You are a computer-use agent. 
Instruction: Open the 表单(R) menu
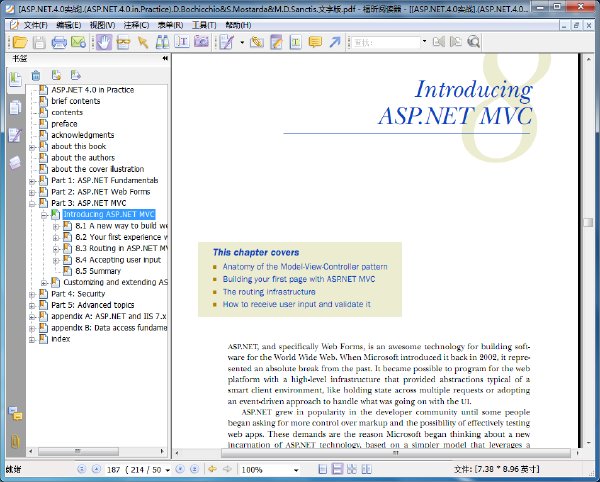click(170, 25)
